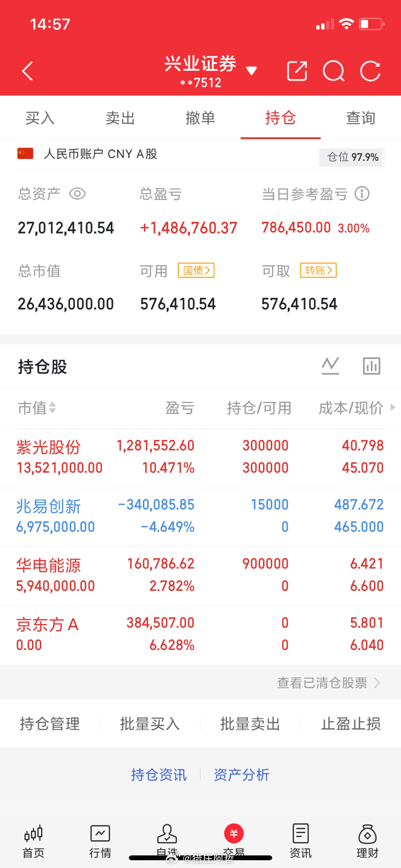Select the 持仓 tab
401x868 pixels.
click(280, 118)
